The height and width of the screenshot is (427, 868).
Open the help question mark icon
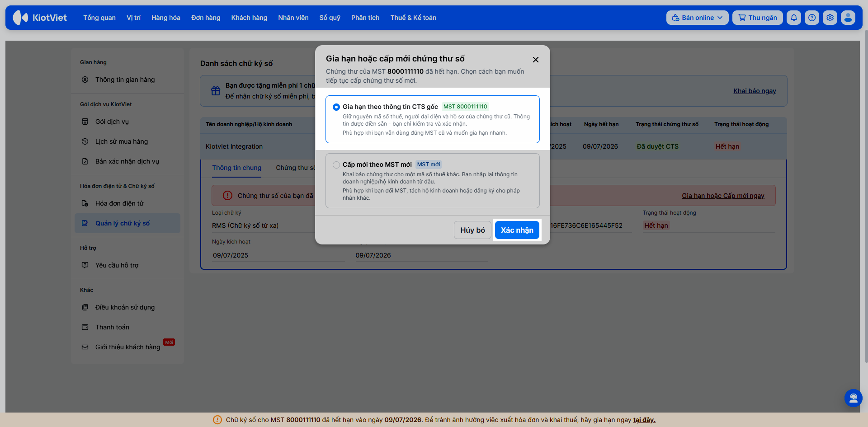point(812,18)
